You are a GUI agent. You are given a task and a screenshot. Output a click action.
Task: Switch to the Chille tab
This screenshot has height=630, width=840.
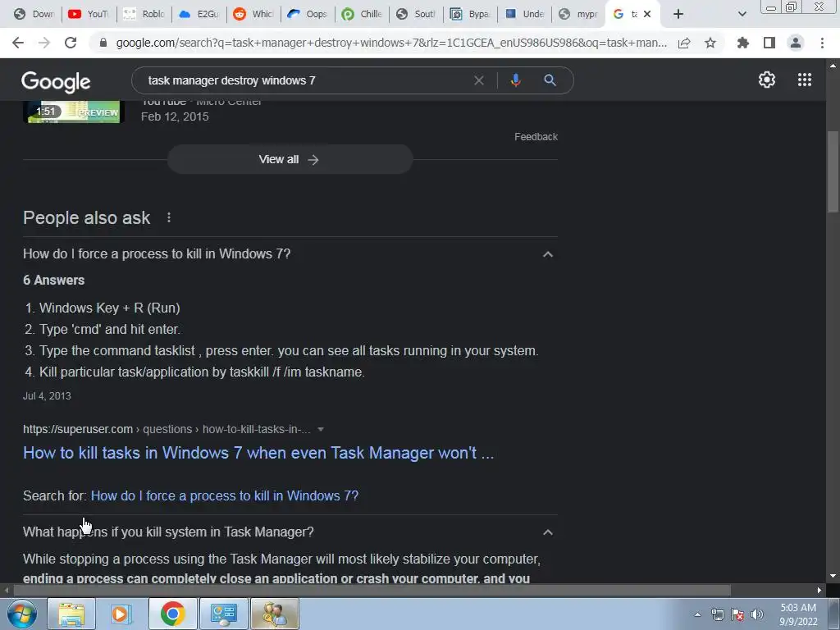point(362,14)
